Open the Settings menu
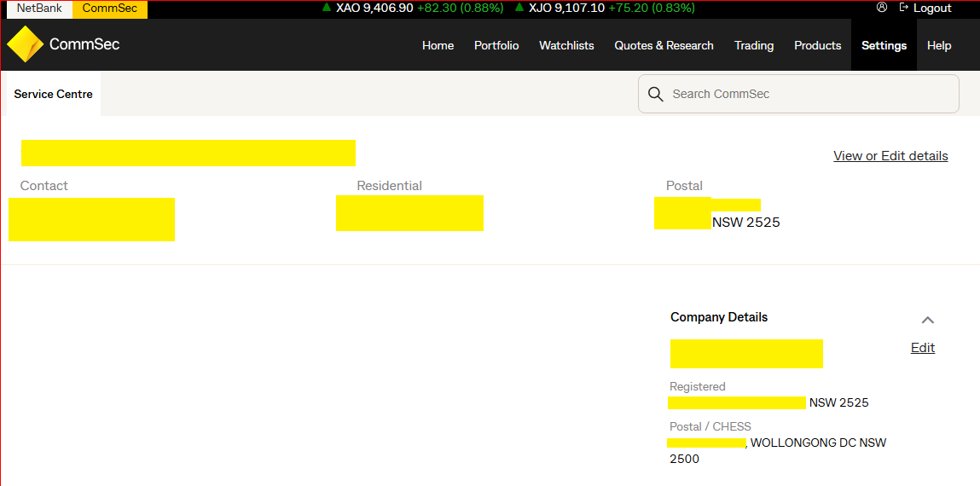This screenshot has height=486, width=980. click(884, 45)
